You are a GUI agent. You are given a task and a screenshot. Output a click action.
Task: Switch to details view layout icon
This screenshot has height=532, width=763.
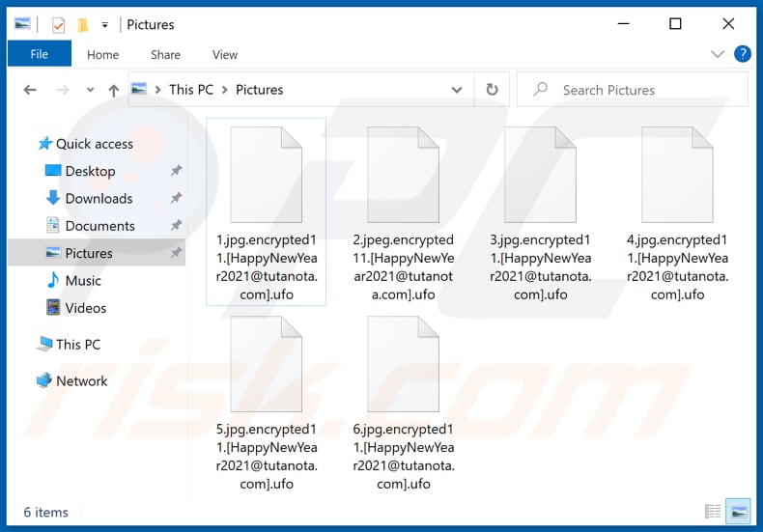coord(713,511)
